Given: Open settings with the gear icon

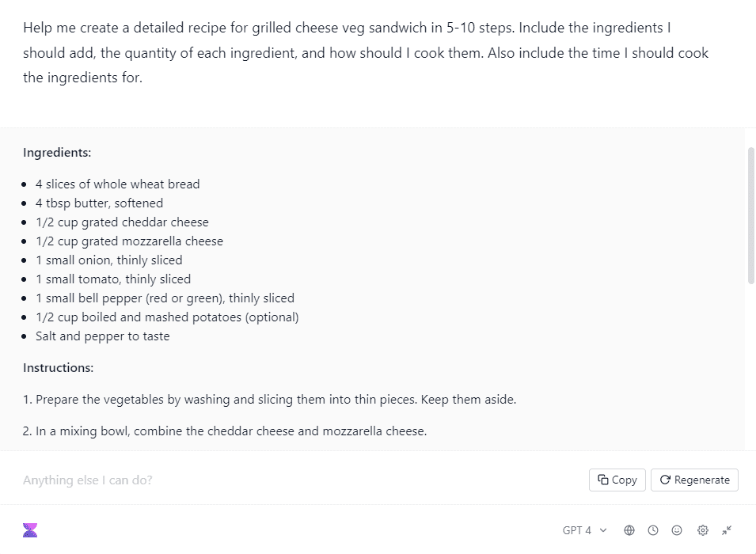Looking at the screenshot, I should click(x=702, y=530).
